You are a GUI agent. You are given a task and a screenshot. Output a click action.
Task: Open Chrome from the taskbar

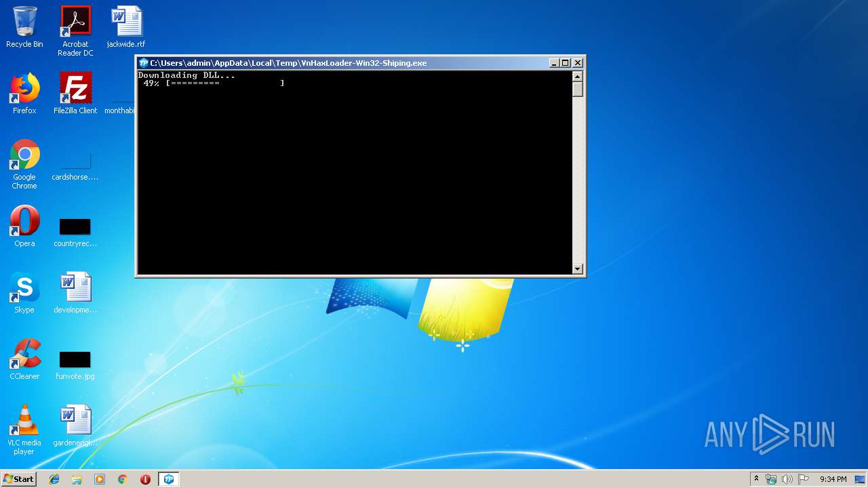pos(122,479)
